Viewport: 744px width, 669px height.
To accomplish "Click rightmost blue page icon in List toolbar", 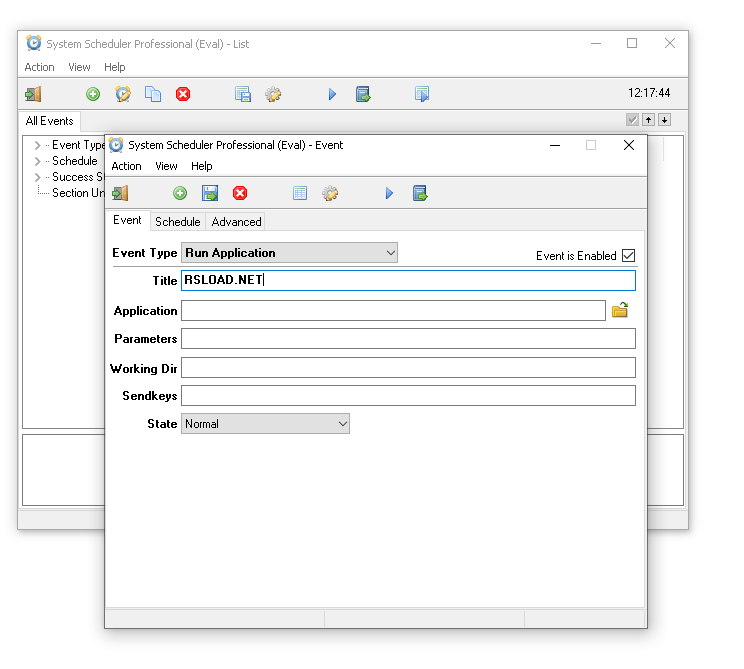I will click(422, 94).
